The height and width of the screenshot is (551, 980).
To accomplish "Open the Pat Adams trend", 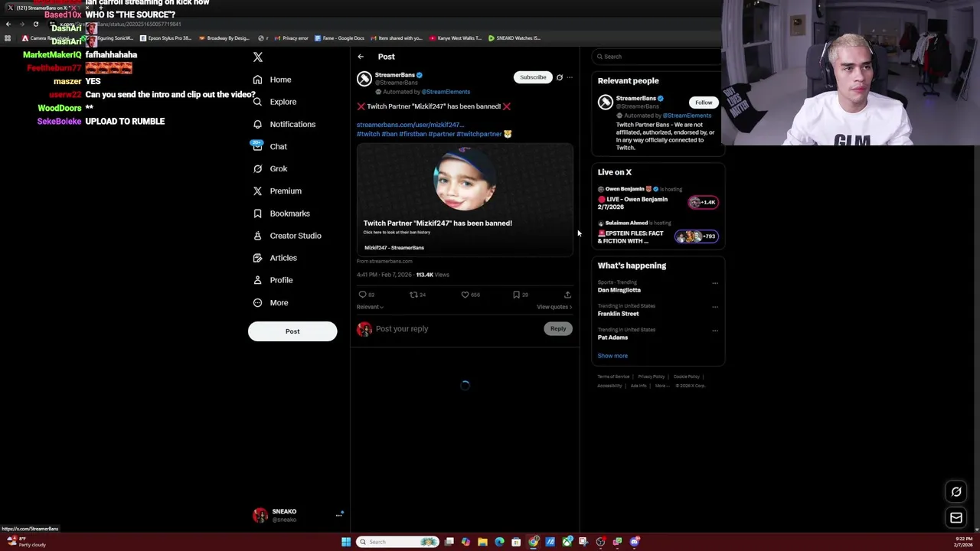I will (612, 337).
